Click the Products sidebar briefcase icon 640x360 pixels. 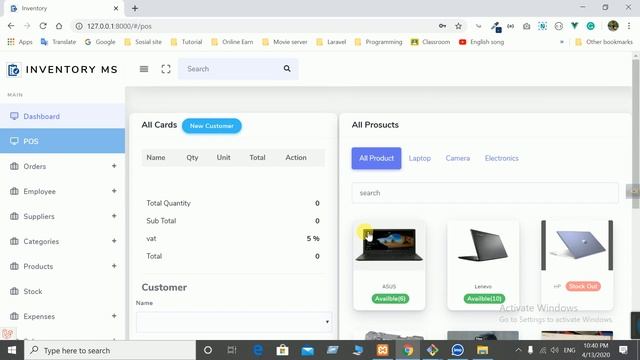coord(14,266)
